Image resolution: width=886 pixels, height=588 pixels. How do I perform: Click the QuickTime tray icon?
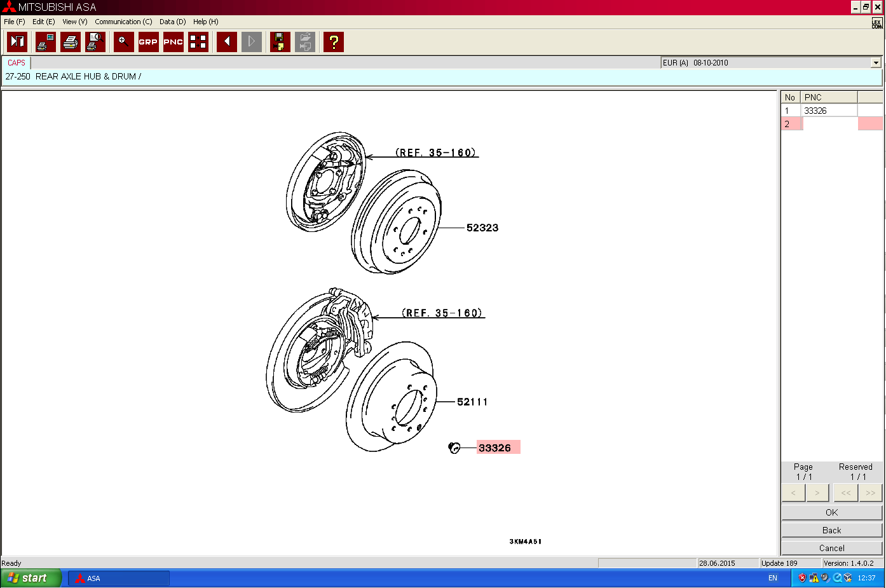pos(837,578)
